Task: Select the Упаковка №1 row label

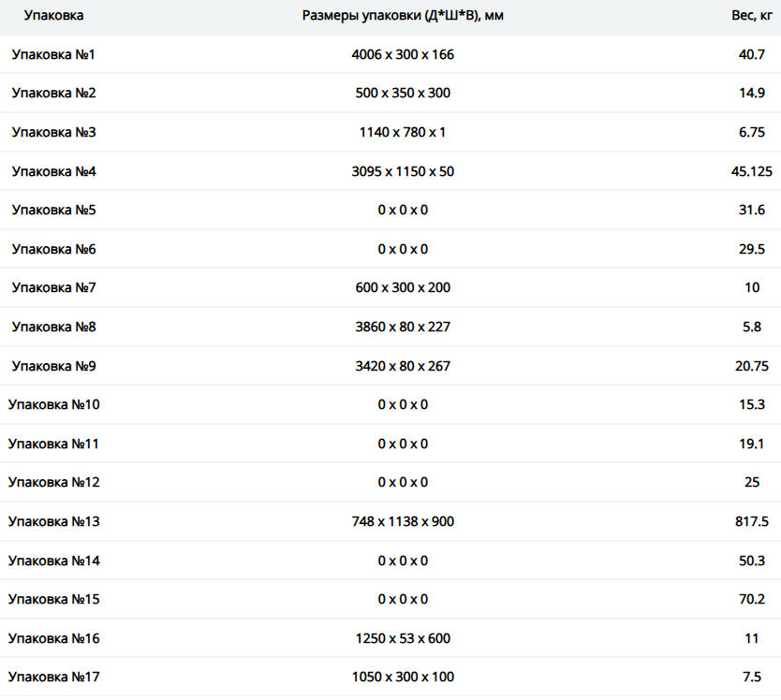Action: tap(53, 54)
